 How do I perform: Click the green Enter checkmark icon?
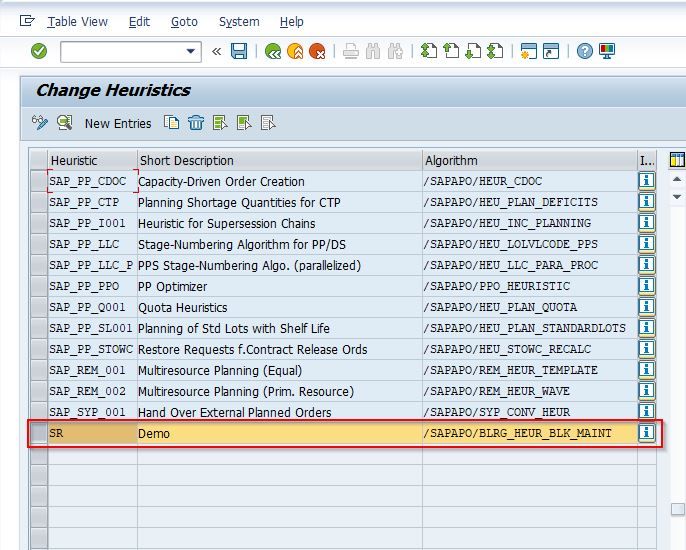[x=39, y=51]
